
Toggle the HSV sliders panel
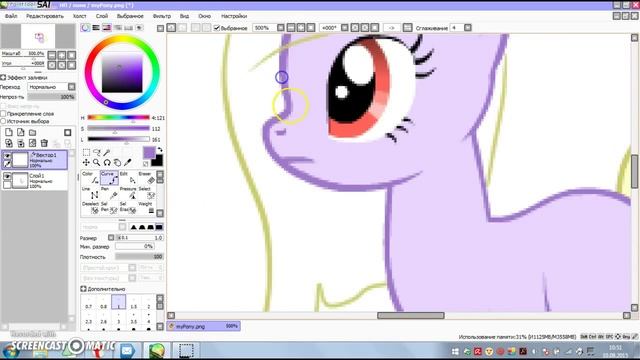pos(107,28)
